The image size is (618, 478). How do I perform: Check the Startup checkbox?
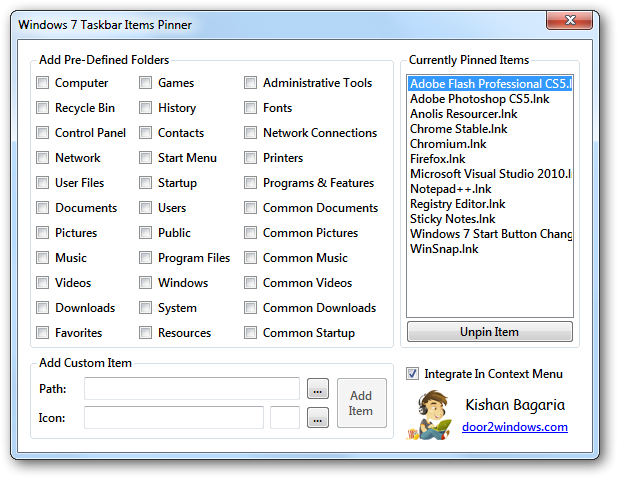click(x=145, y=183)
